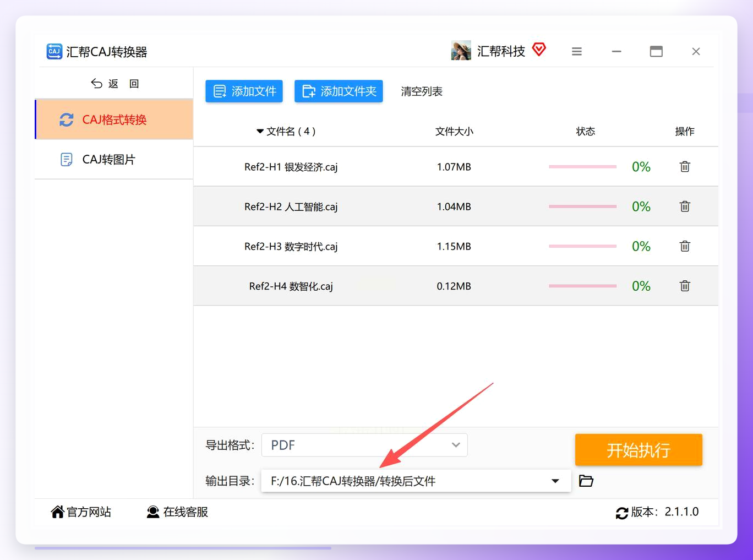
Task: Click the user avatar picture
Action: [x=461, y=51]
